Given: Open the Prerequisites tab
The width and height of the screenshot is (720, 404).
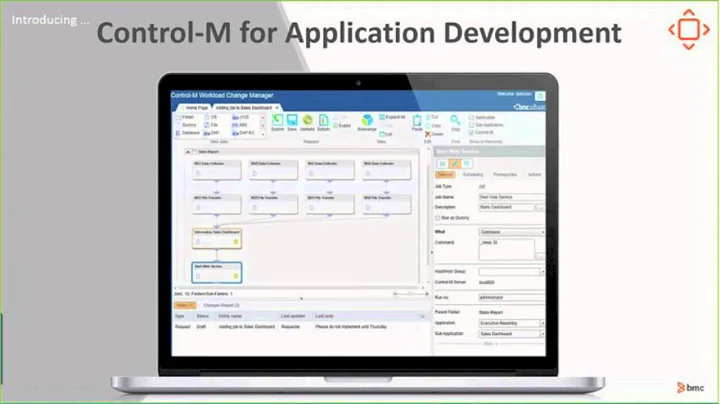Looking at the screenshot, I should point(505,174).
